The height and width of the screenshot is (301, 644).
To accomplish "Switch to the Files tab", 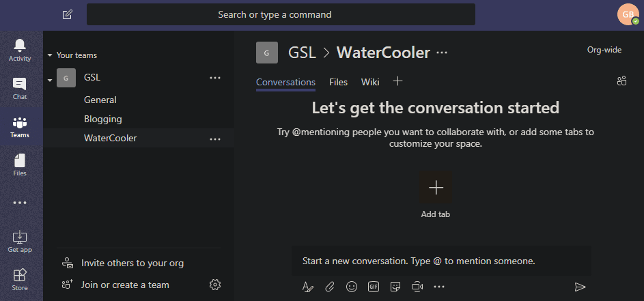I will (x=339, y=82).
